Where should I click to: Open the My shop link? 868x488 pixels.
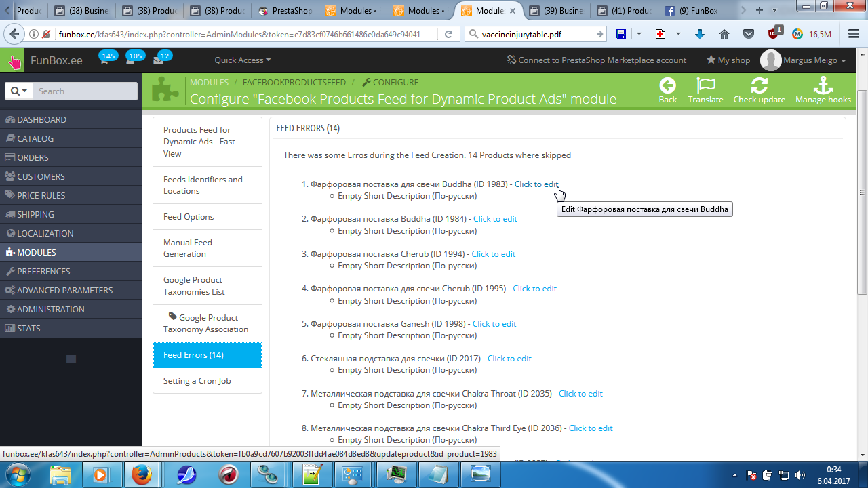pyautogui.click(x=728, y=60)
